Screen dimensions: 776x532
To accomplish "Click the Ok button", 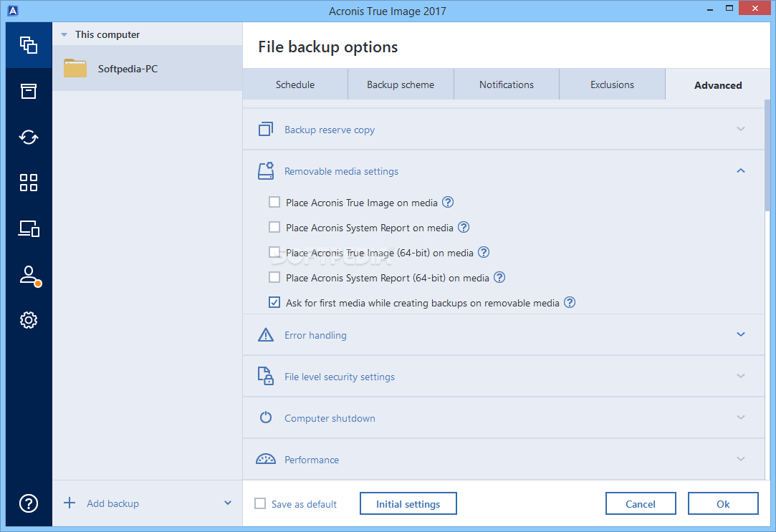I will 723,504.
